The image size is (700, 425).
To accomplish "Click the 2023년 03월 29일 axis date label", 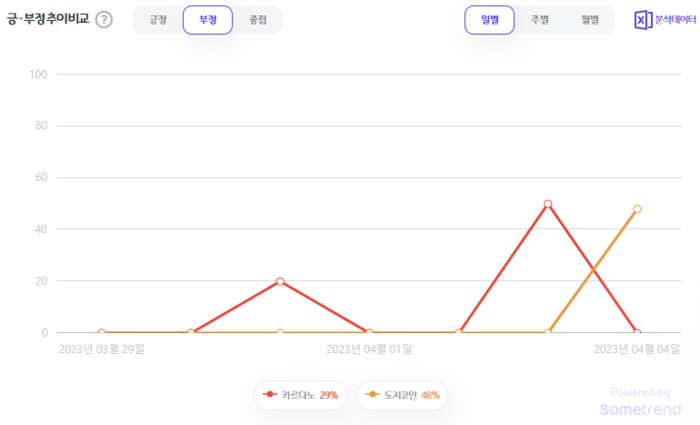I will (102, 349).
